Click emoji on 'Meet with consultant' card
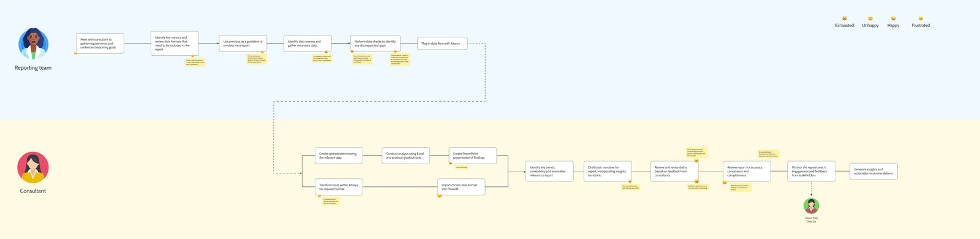The image size is (980, 239). coord(76,53)
